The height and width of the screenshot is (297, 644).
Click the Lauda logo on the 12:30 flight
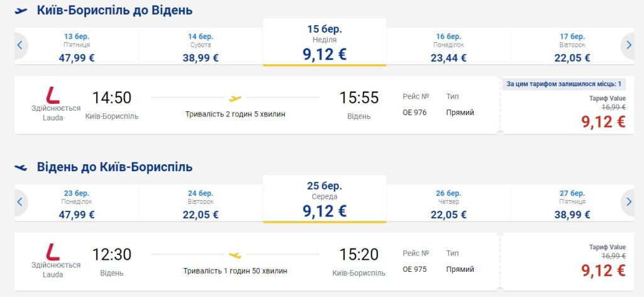pyautogui.click(x=53, y=252)
